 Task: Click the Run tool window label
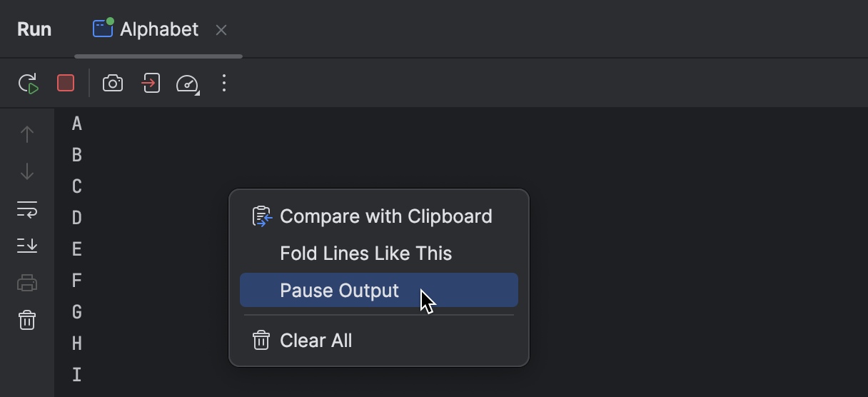[x=34, y=29]
